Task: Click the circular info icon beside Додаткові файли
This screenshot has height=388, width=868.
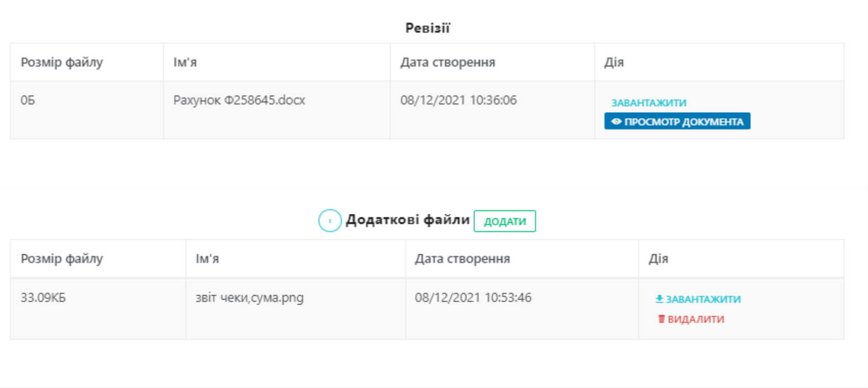Action: pyautogui.click(x=330, y=221)
